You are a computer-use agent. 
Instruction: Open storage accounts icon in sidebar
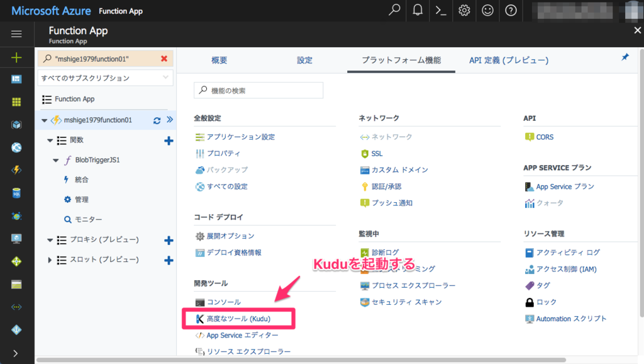(16, 284)
